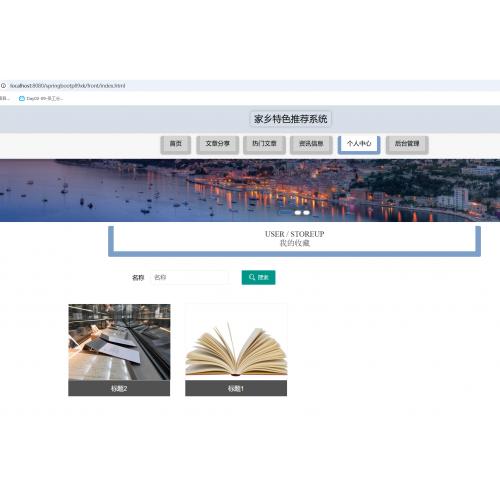Click the browser address bar URL
The image size is (500, 500).
(67, 86)
